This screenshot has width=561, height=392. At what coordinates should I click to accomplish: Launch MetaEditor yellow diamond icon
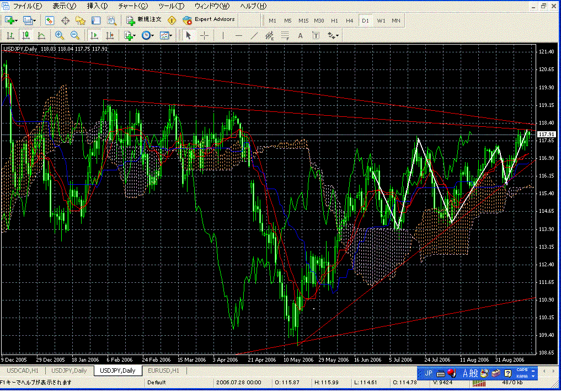click(x=172, y=20)
